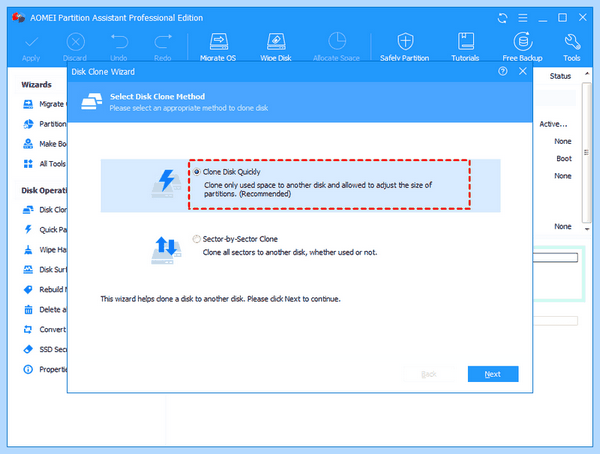Click the Disk Operations section header
The width and height of the screenshot is (600, 454).
(x=44, y=191)
